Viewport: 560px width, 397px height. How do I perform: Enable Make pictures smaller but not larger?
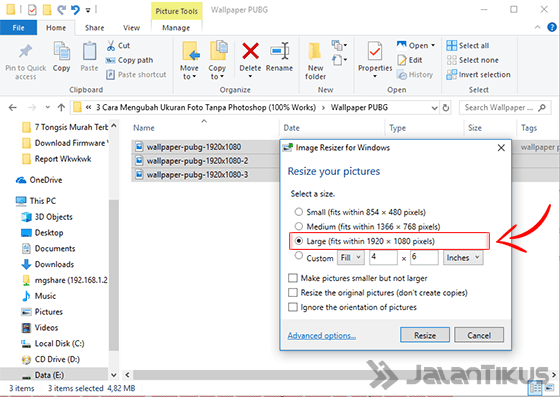point(293,278)
